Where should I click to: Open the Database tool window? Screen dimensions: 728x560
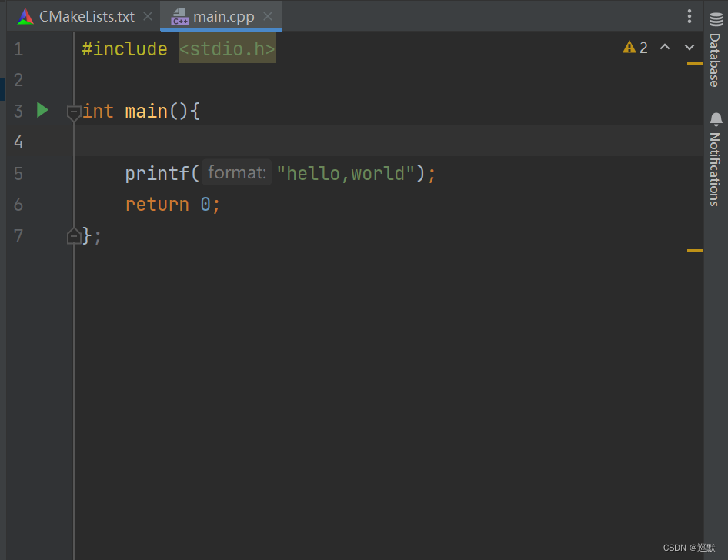(716, 50)
